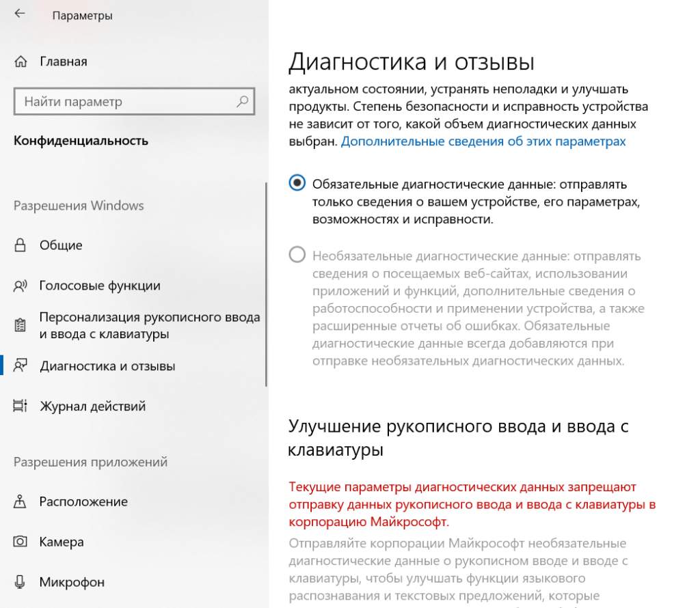Image resolution: width=700 pixels, height=608 pixels.
Task: Open Микрофон permissions
Action: click(72, 581)
